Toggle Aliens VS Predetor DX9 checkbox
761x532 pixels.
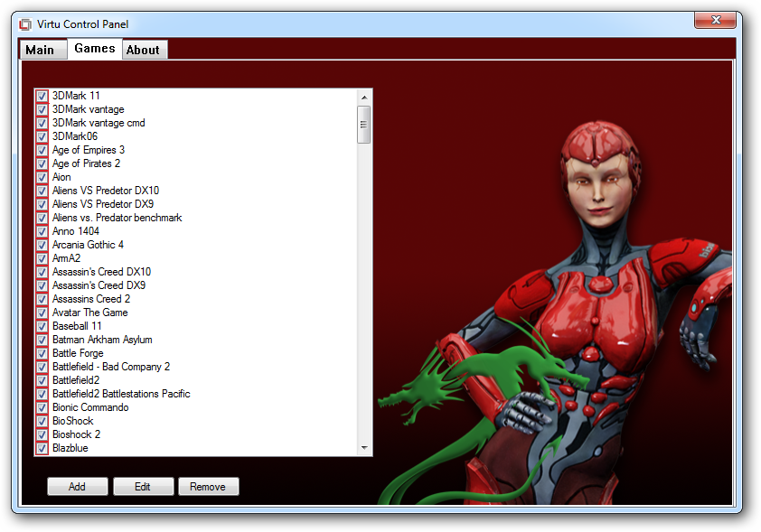(42, 204)
